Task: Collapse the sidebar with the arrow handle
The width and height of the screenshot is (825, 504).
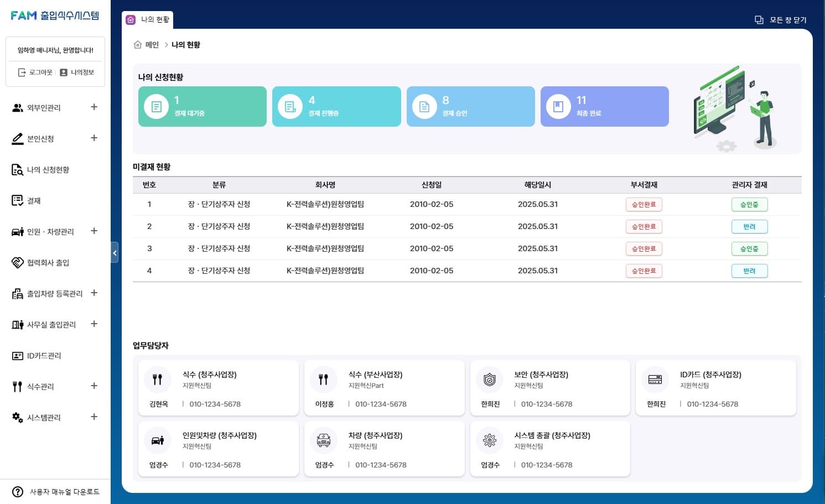Action: point(115,253)
